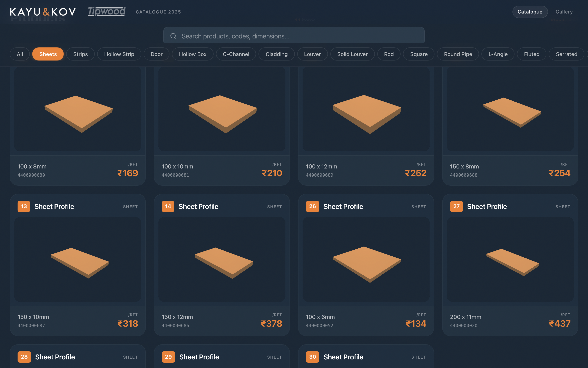
Task: Click the ₹252 price
Action: click(415, 173)
